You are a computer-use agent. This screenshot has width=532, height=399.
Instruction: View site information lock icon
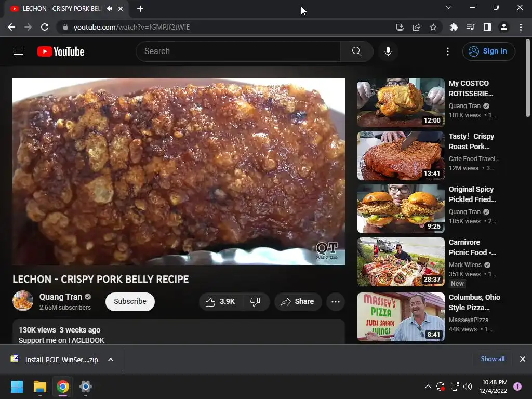[x=65, y=27]
